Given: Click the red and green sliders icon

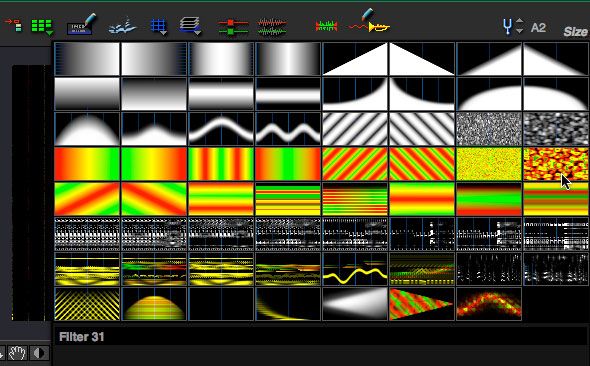Looking at the screenshot, I should pos(233,27).
